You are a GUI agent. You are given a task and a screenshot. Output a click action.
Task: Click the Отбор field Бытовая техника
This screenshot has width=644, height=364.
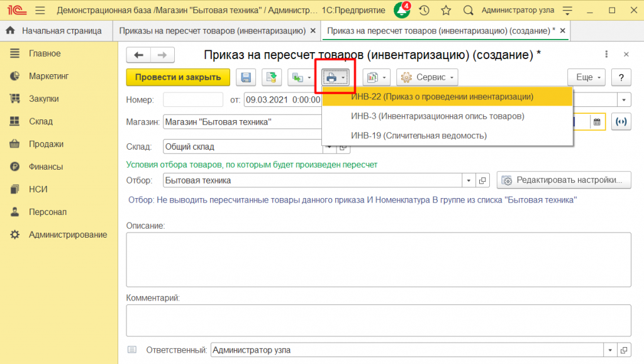tap(313, 180)
